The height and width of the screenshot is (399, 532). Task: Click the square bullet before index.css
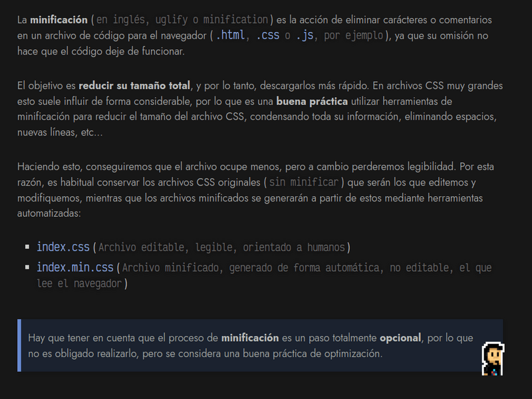(x=27, y=247)
